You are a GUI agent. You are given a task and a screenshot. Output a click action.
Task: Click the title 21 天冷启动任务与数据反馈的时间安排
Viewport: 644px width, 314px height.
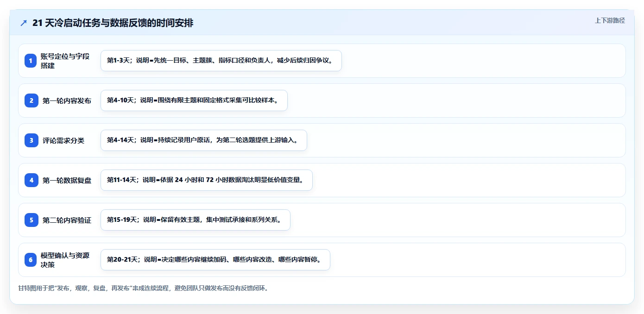point(113,23)
